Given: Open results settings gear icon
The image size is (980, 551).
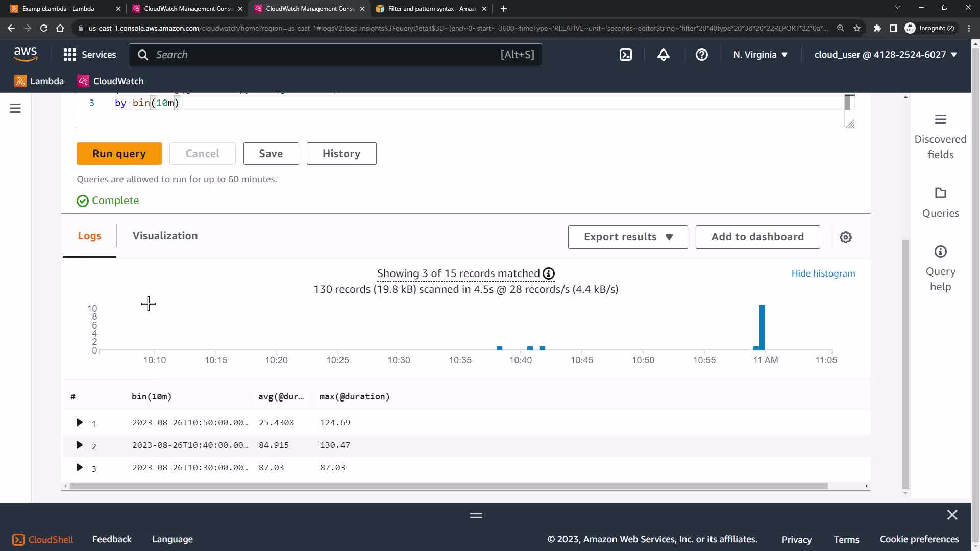Looking at the screenshot, I should (x=846, y=237).
